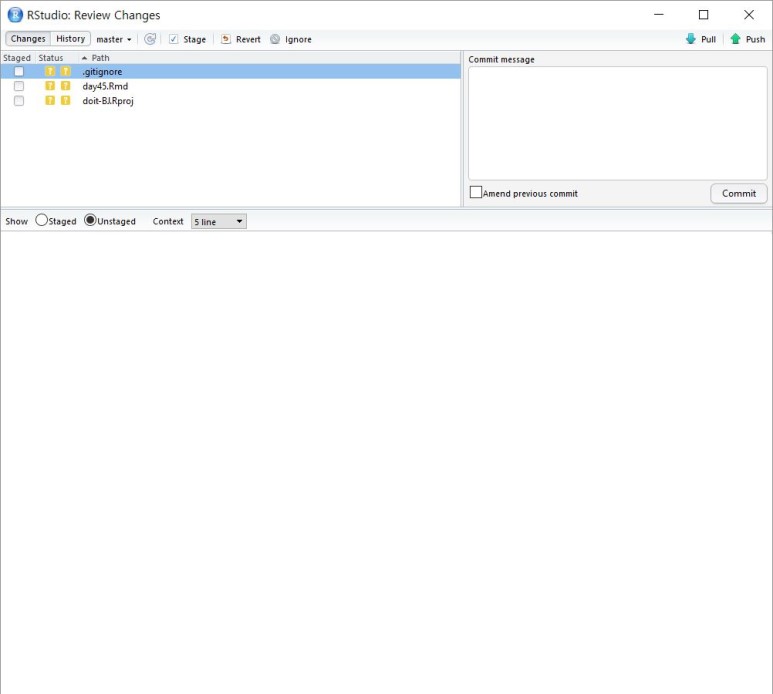Select the Staged radio button
The width and height of the screenshot is (773, 694).
click(x=41, y=220)
